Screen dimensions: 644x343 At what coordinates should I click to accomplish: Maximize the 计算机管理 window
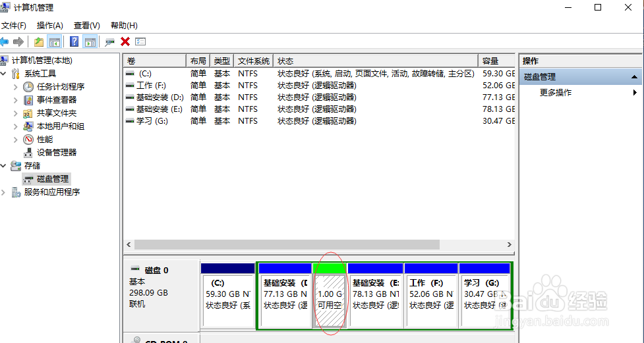tap(598, 7)
